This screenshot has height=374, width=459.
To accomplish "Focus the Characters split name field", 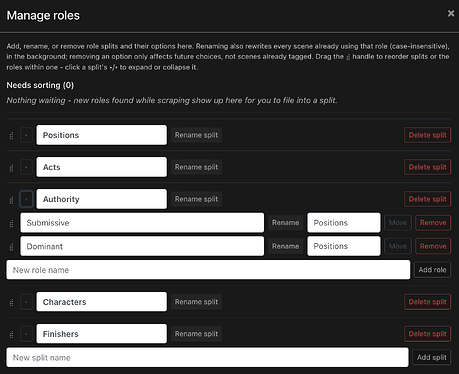I will click(102, 302).
